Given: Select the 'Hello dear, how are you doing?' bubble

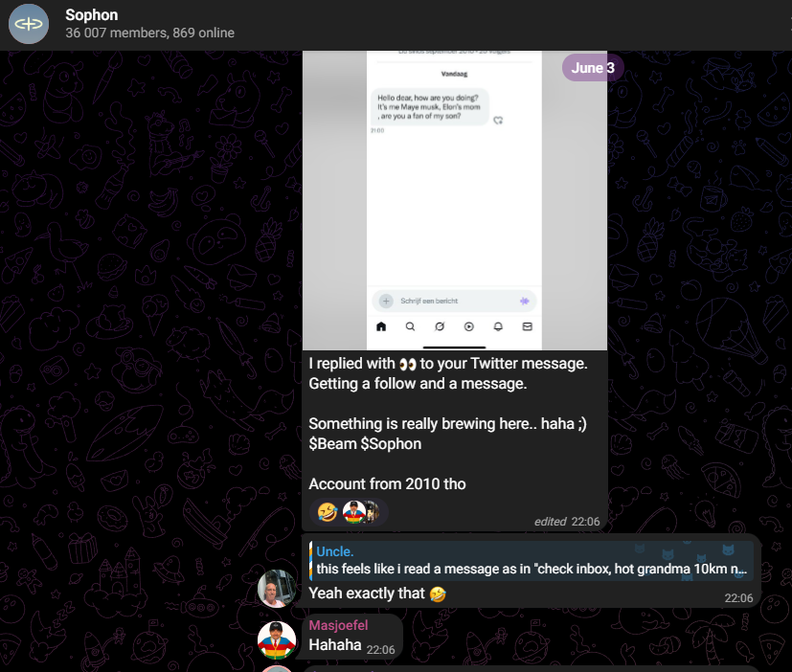Looking at the screenshot, I should [x=430, y=107].
